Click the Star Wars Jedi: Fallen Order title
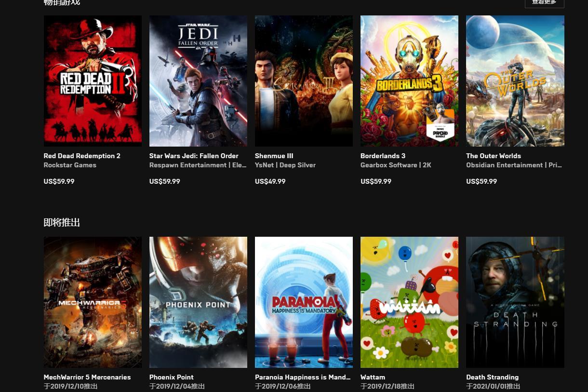Image resolution: width=588 pixels, height=392 pixels. tap(194, 156)
